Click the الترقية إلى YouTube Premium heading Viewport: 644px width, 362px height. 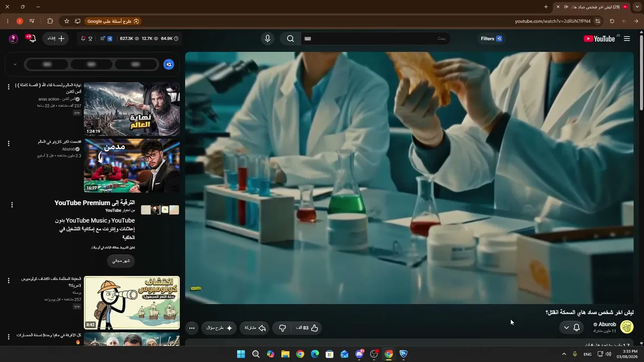(x=95, y=203)
